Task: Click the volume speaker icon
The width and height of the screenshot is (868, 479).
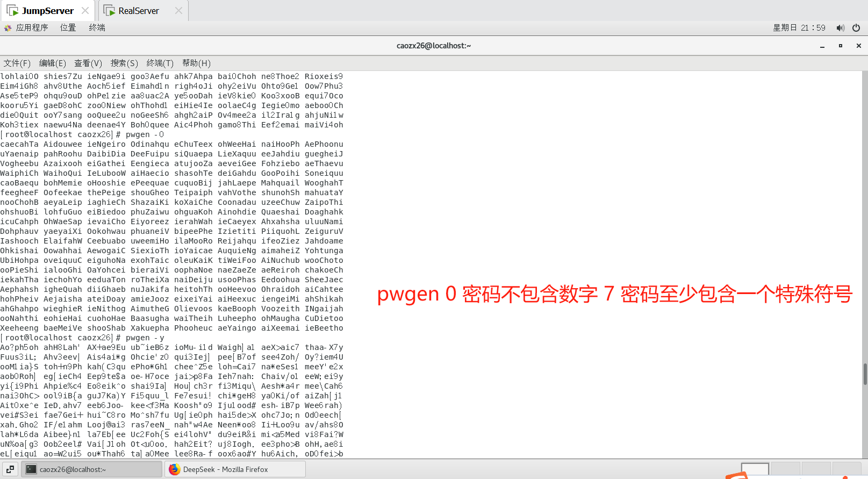Action: (x=840, y=27)
